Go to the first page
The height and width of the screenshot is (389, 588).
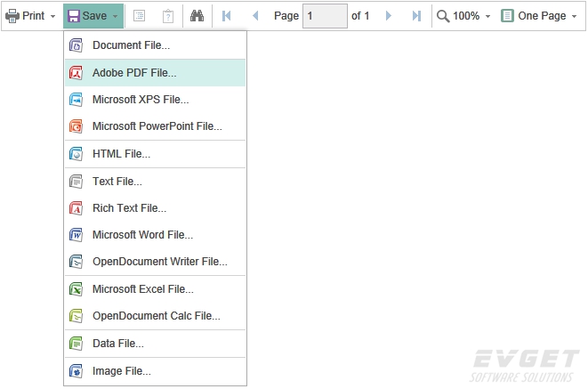pos(227,16)
